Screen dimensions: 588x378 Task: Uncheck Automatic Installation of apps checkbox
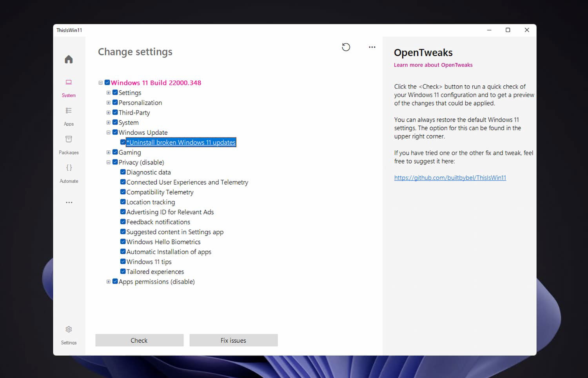coord(123,251)
